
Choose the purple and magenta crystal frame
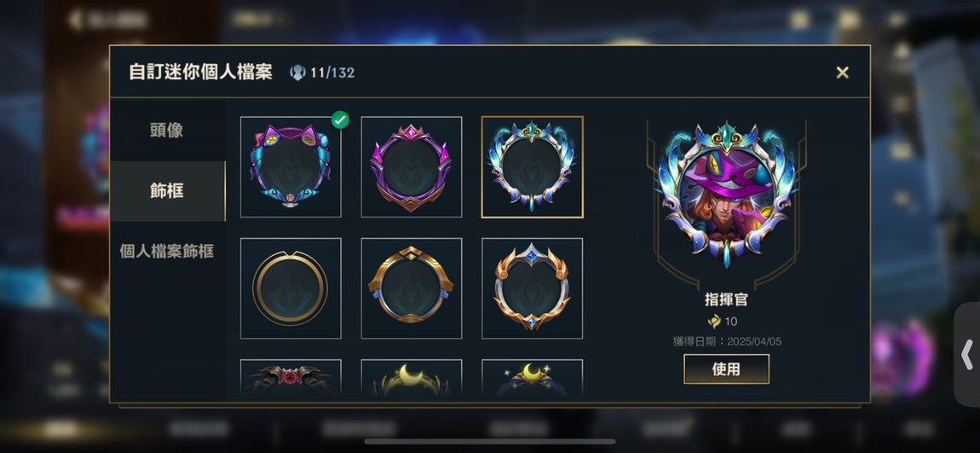412,167
